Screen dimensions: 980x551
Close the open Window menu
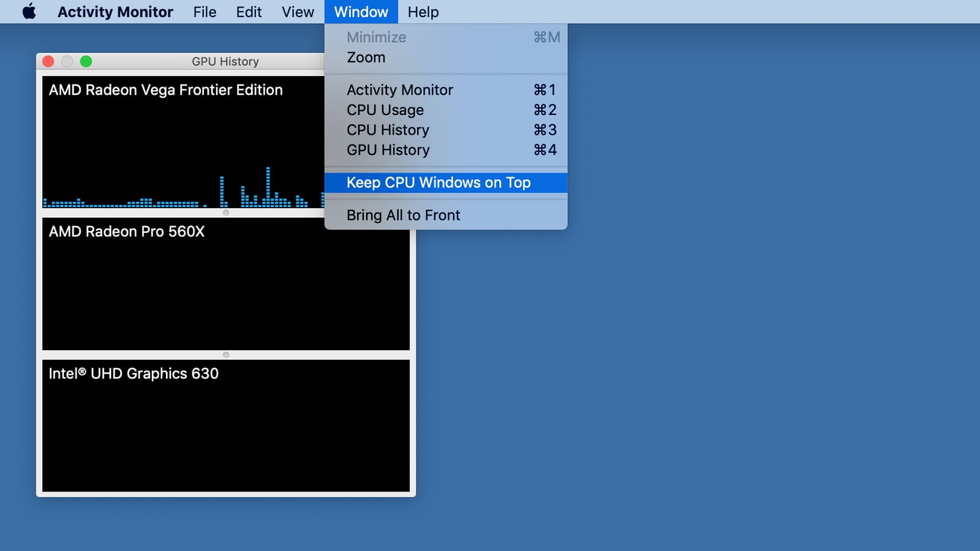361,12
